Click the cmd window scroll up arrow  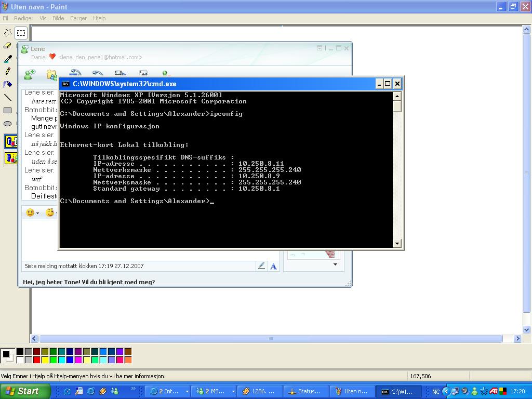(x=397, y=96)
